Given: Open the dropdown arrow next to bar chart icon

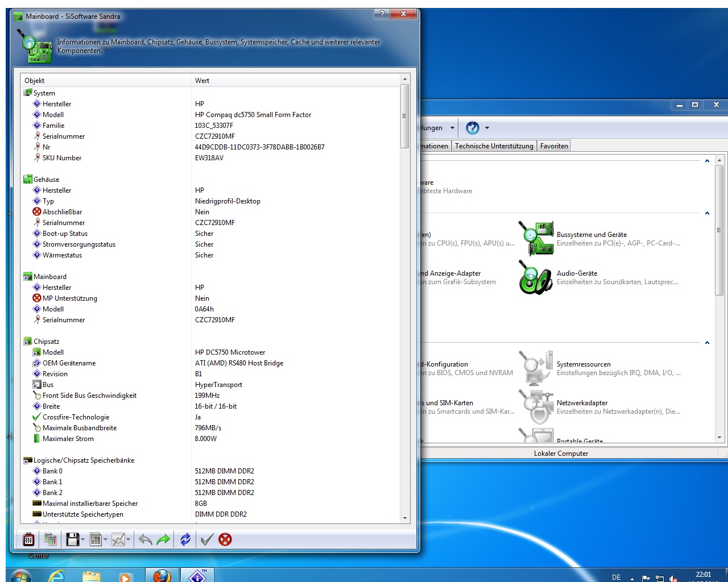Looking at the screenshot, I should tap(106, 540).
